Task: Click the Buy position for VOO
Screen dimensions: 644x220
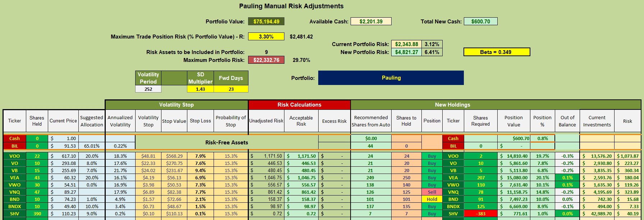Action: [x=432, y=156]
